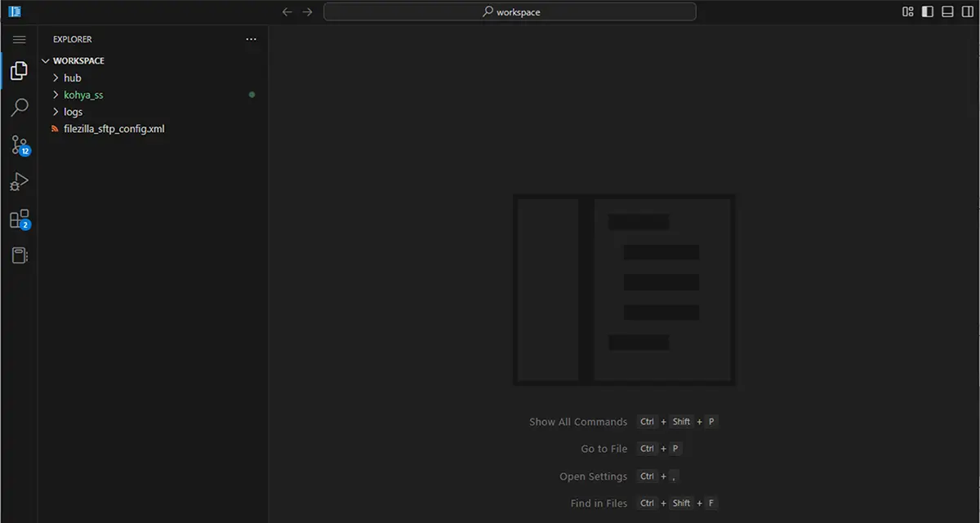Click the workspace search command box
Image resolution: width=980 pixels, height=523 pixels.
510,11
